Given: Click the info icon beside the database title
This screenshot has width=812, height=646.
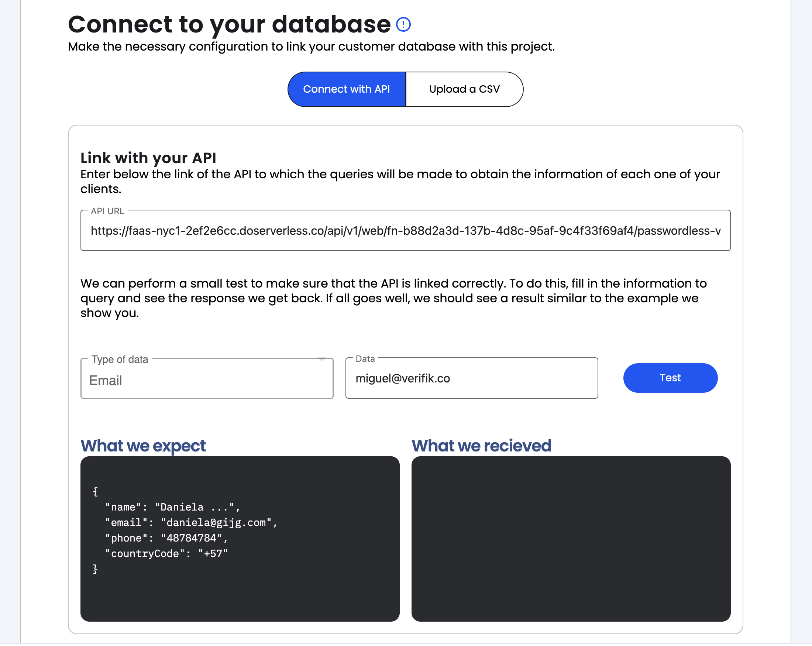Looking at the screenshot, I should coord(403,24).
